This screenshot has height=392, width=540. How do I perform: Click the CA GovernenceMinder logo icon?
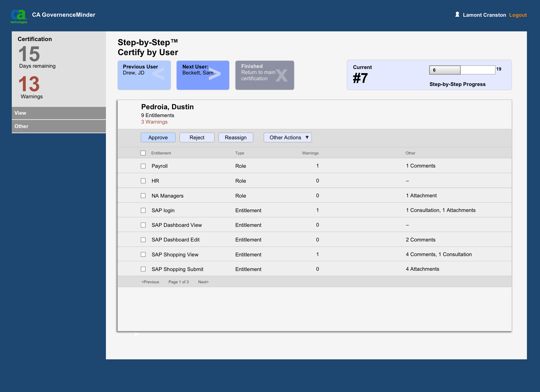tap(19, 15)
